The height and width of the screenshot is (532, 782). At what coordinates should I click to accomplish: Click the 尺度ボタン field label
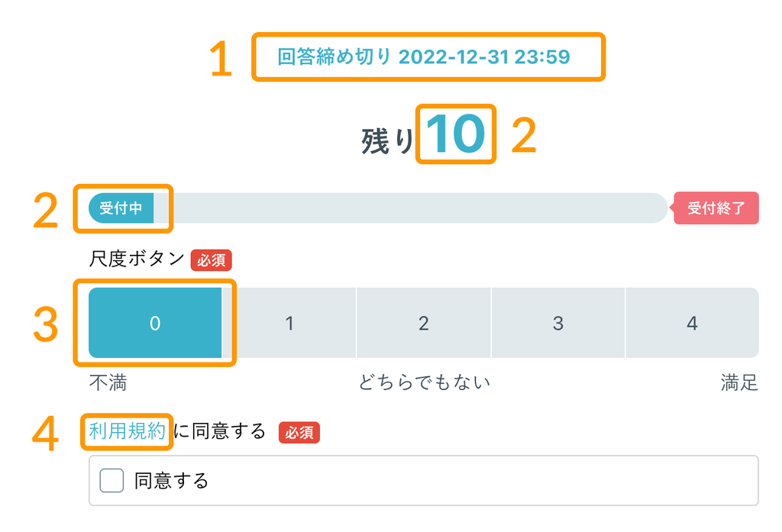(137, 259)
